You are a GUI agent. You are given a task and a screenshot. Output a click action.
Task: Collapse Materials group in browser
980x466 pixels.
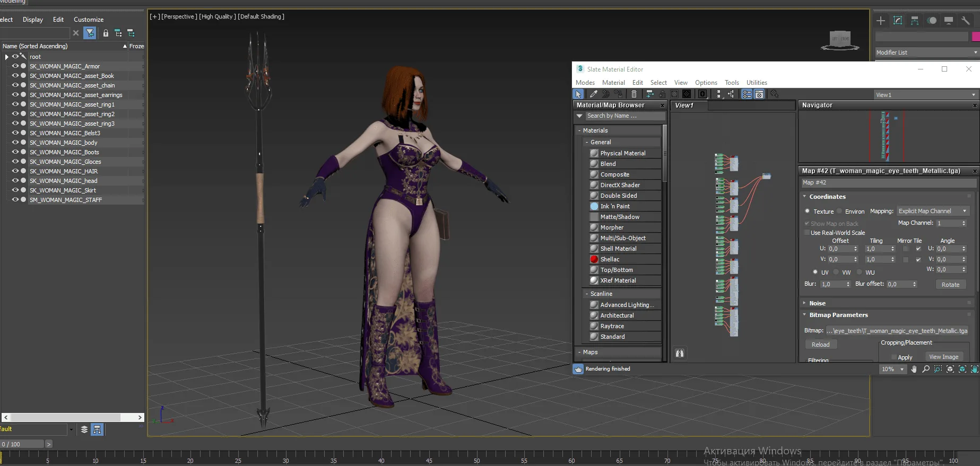pyautogui.click(x=579, y=130)
